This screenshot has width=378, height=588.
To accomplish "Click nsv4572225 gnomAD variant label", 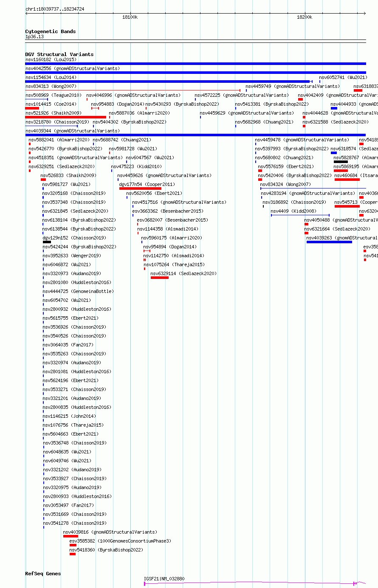I will (242, 95).
